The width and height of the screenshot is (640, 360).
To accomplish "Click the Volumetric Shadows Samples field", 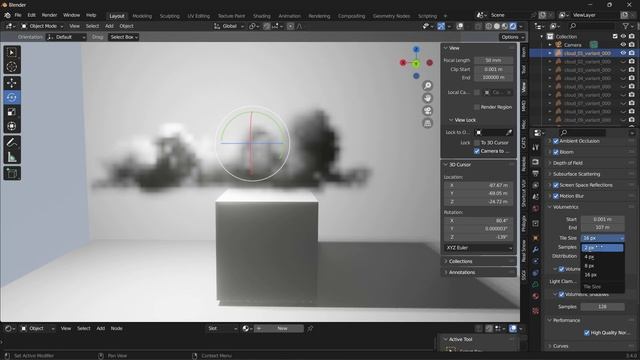I will click(602, 307).
